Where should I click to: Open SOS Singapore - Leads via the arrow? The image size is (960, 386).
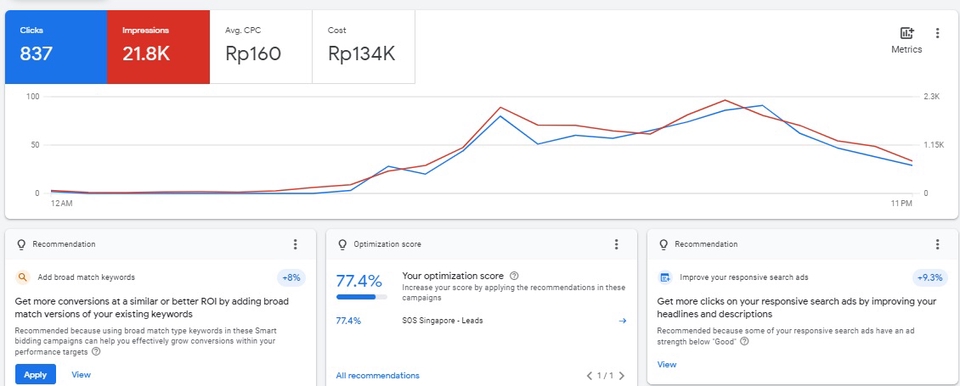click(623, 320)
